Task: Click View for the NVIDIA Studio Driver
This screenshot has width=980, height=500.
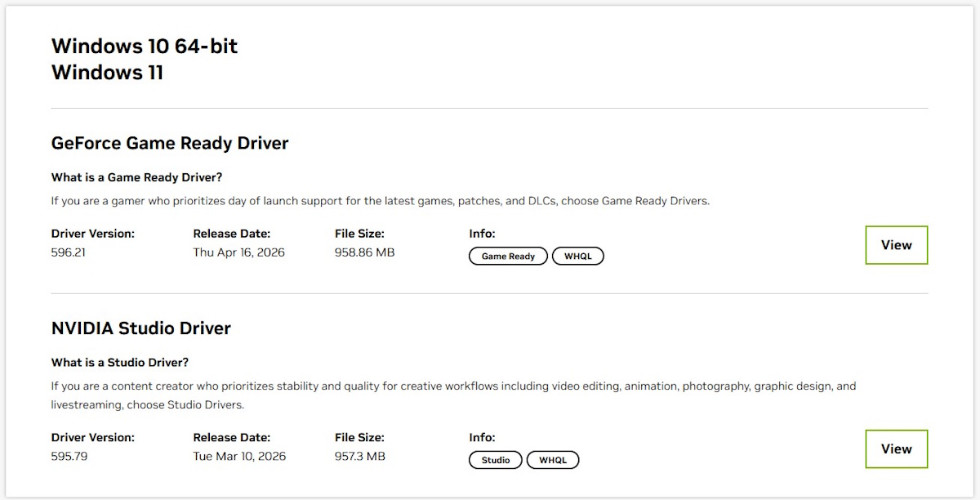Action: (x=896, y=449)
